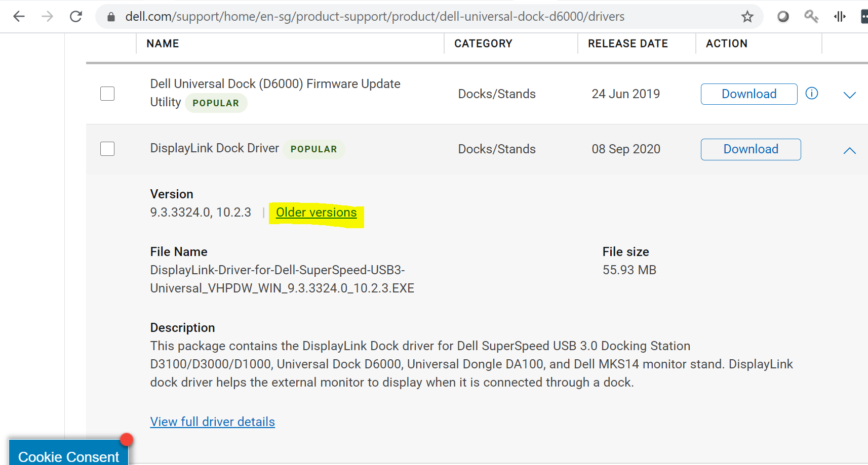Reload the Dell drivers page
Screen dimensions: 868x465
76,17
